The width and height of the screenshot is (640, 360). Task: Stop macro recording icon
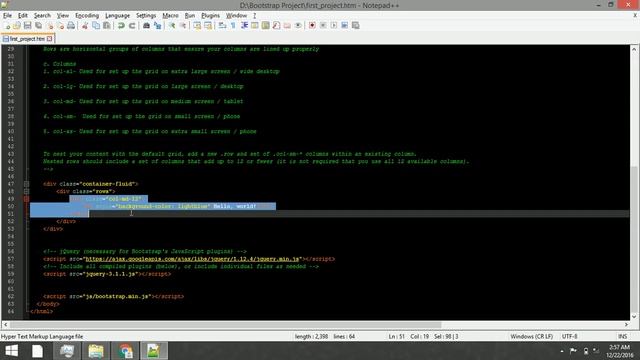(x=323, y=26)
